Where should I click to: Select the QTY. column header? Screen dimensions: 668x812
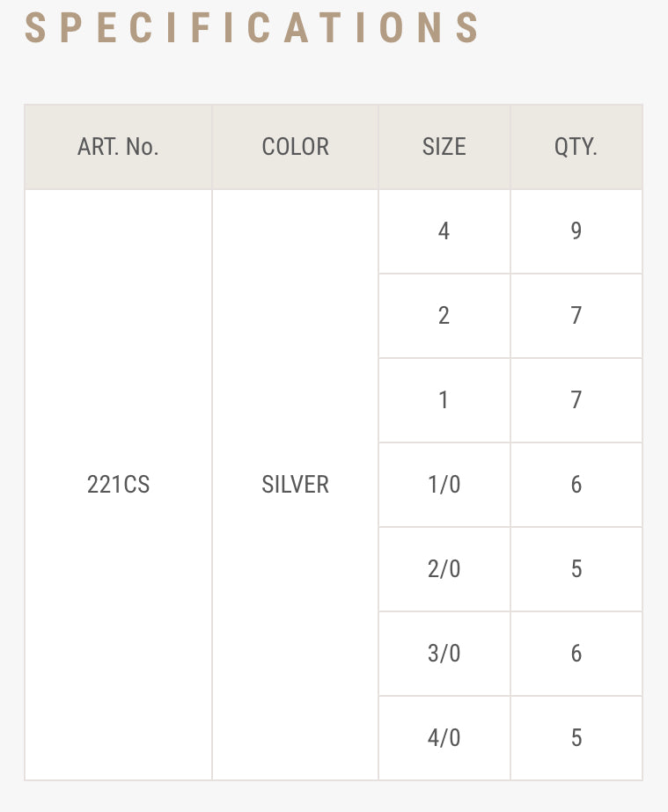click(x=576, y=147)
